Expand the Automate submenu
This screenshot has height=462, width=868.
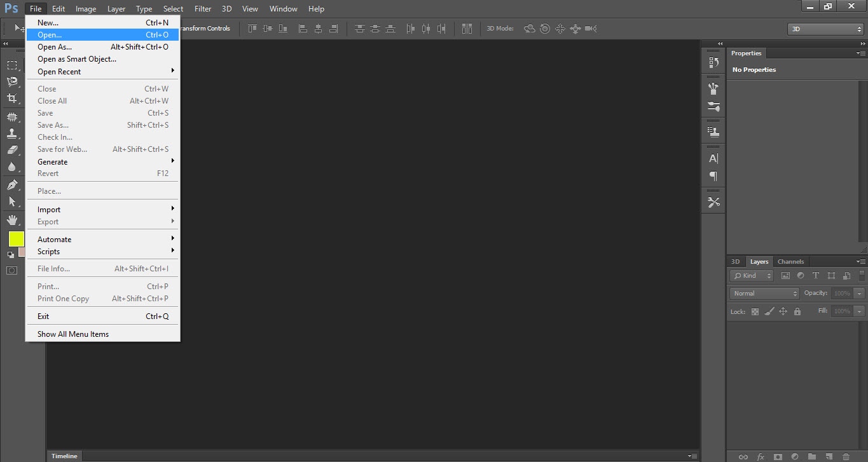coord(103,240)
